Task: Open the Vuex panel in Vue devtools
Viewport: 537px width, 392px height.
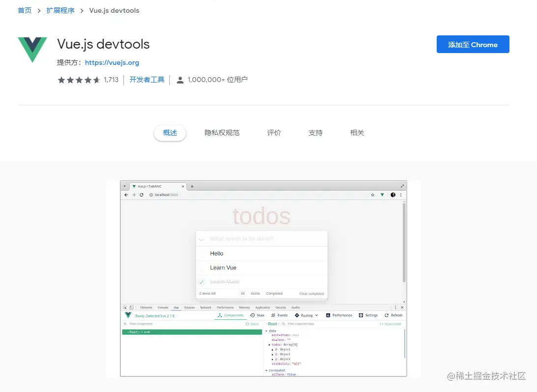Action: (x=257, y=315)
